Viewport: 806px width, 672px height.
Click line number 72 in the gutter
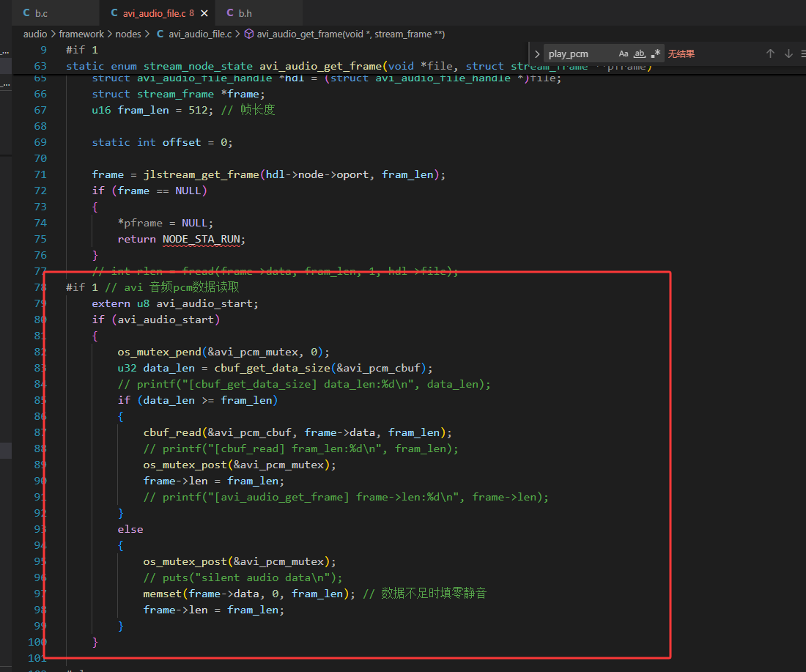tap(40, 191)
